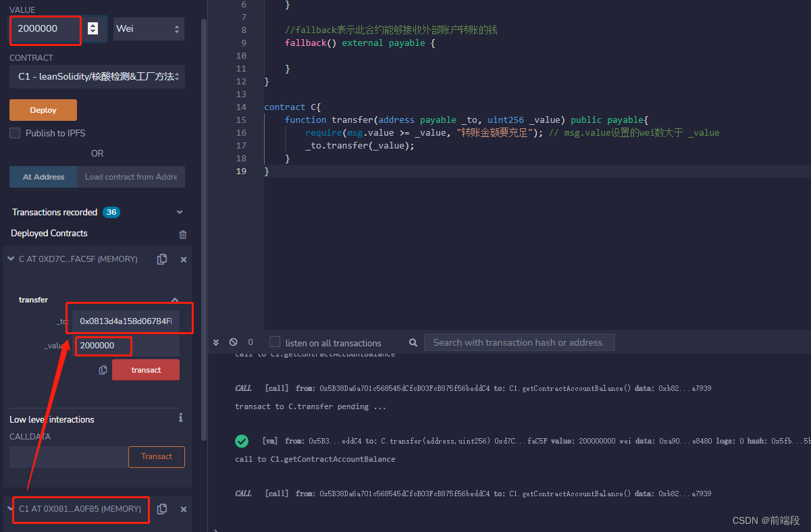
Task: Focus the transaction hash search box
Action: 519,342
